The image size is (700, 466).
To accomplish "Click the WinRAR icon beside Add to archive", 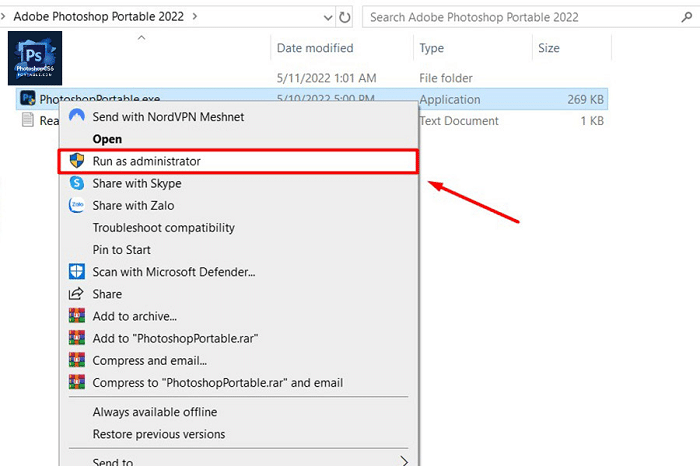I will point(77,316).
